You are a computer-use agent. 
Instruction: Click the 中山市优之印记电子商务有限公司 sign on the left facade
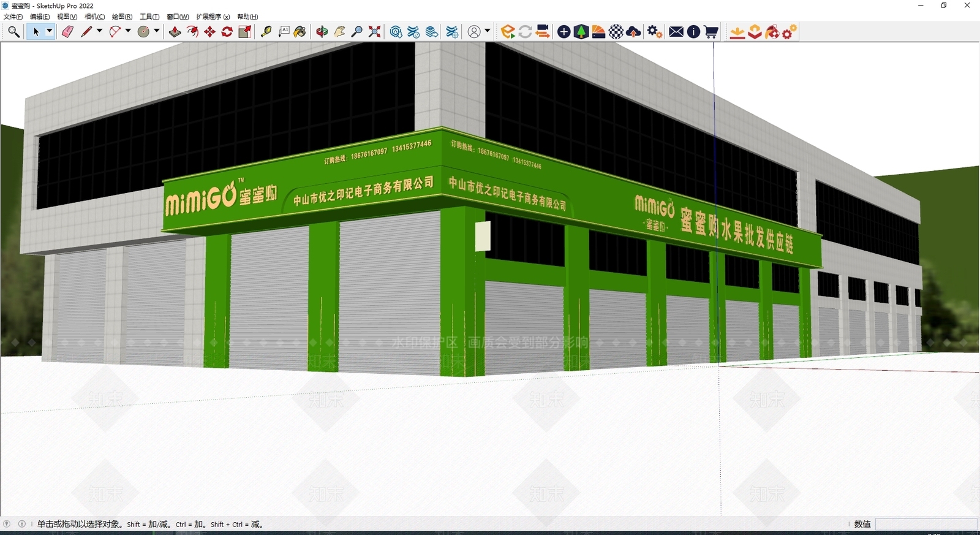(363, 191)
